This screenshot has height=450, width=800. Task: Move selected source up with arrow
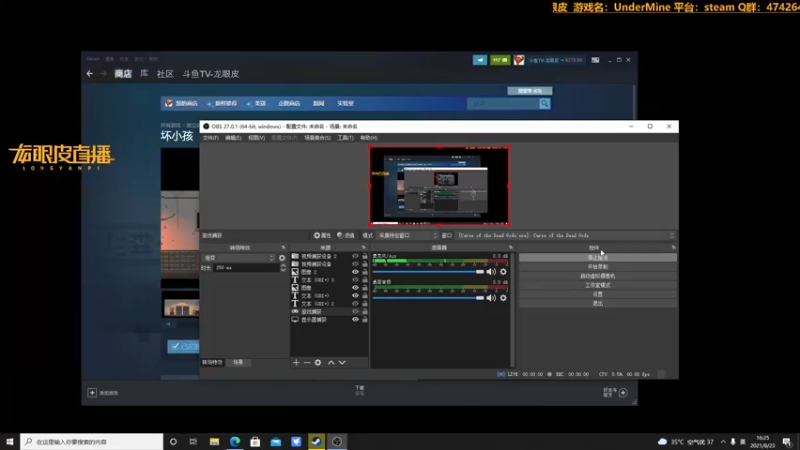pos(331,362)
